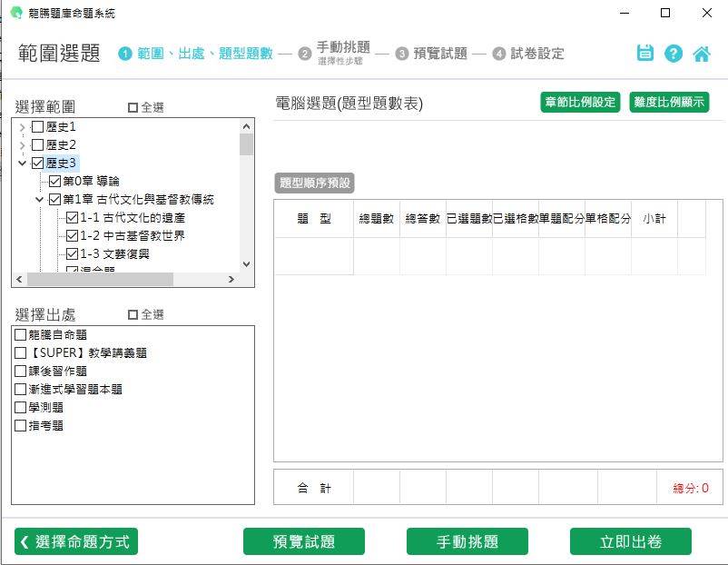Screen dimensions: 728x565
Task: Click the save disk icon
Action: pos(644,53)
